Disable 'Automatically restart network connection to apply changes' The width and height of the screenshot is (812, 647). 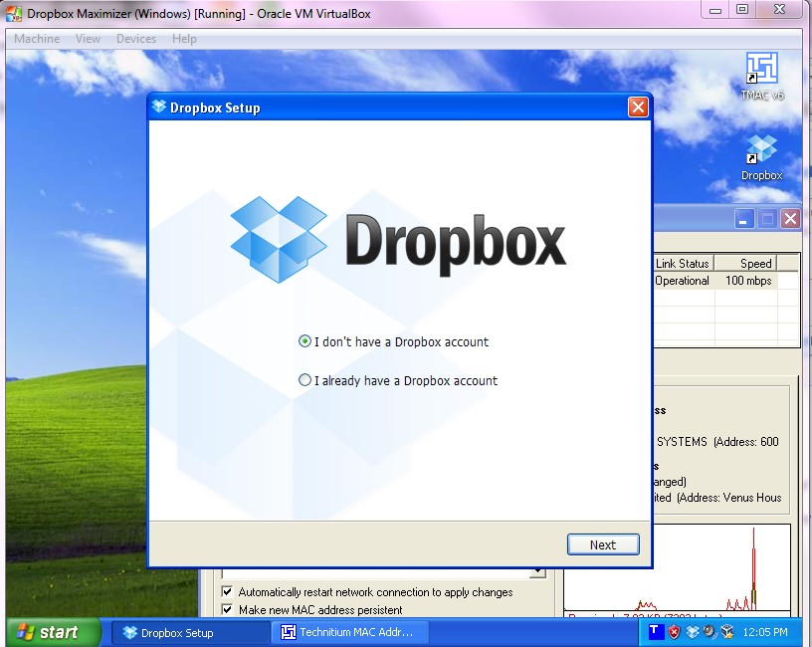[228, 592]
